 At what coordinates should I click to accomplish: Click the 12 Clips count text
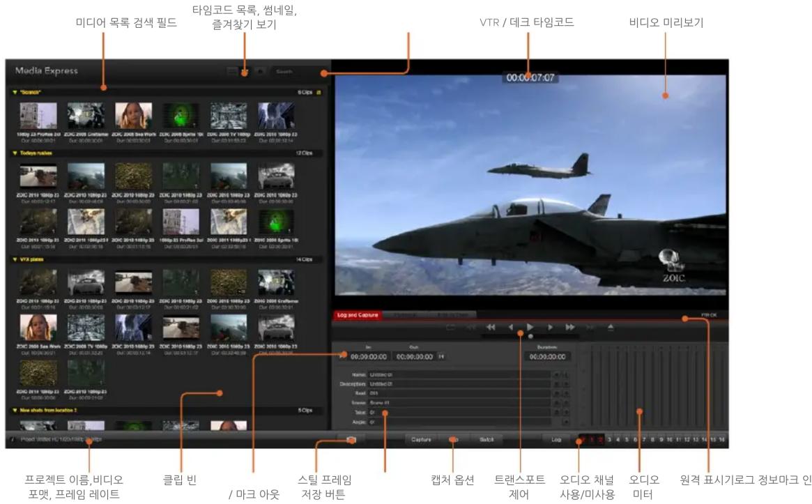(x=304, y=153)
